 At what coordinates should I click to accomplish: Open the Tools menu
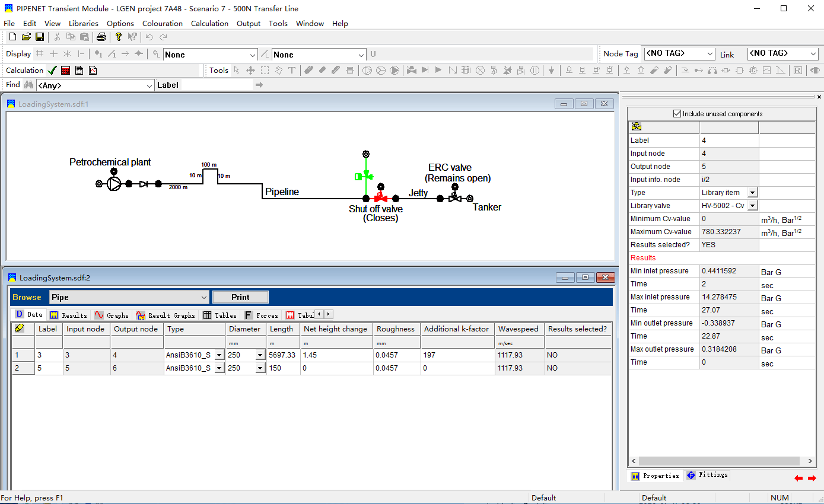coord(278,24)
